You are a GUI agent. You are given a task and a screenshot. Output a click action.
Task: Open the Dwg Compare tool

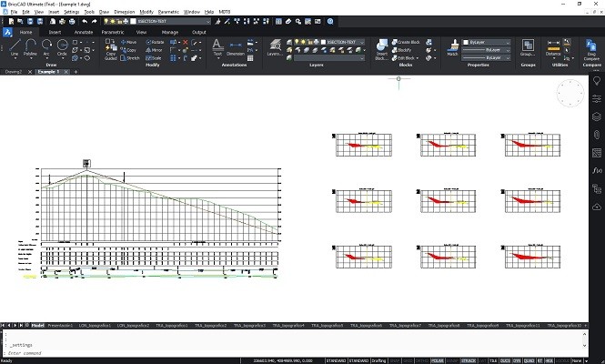[591, 49]
